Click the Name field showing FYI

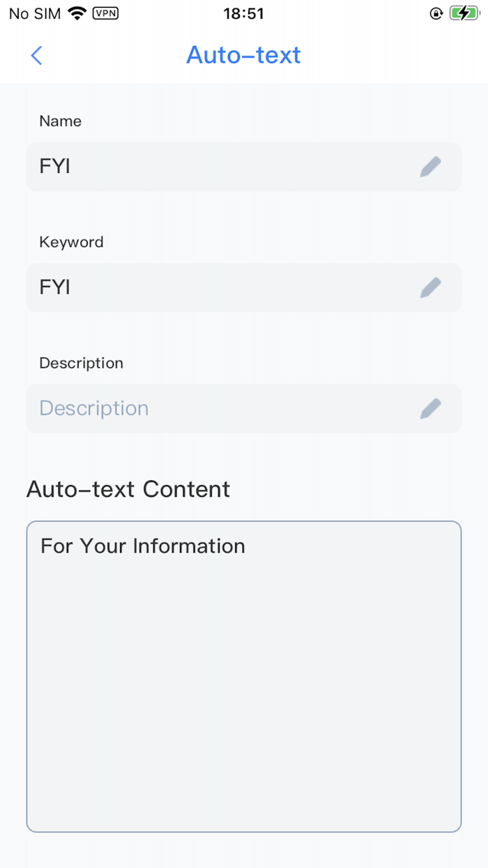click(x=209, y=166)
